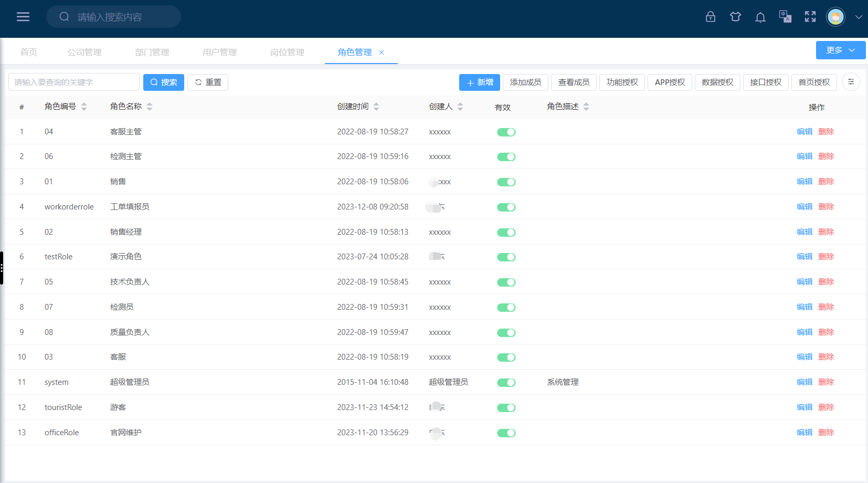
Task: Click the 搜索 button
Action: coord(164,82)
